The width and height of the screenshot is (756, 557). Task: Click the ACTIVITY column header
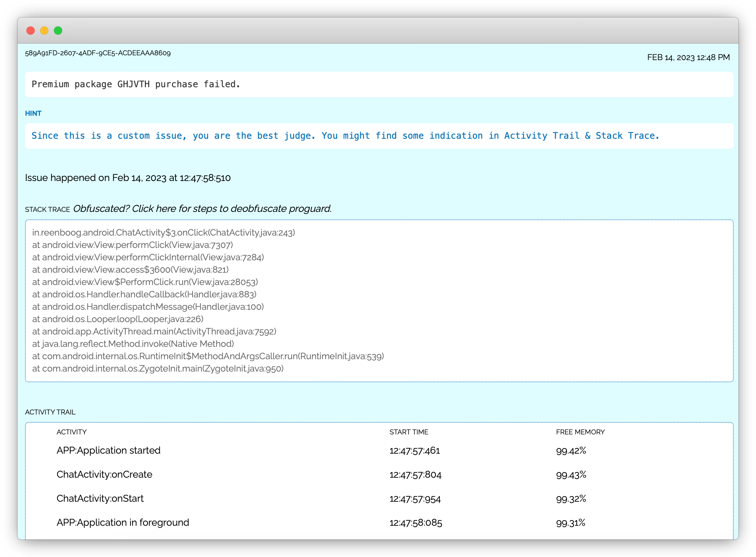[71, 432]
